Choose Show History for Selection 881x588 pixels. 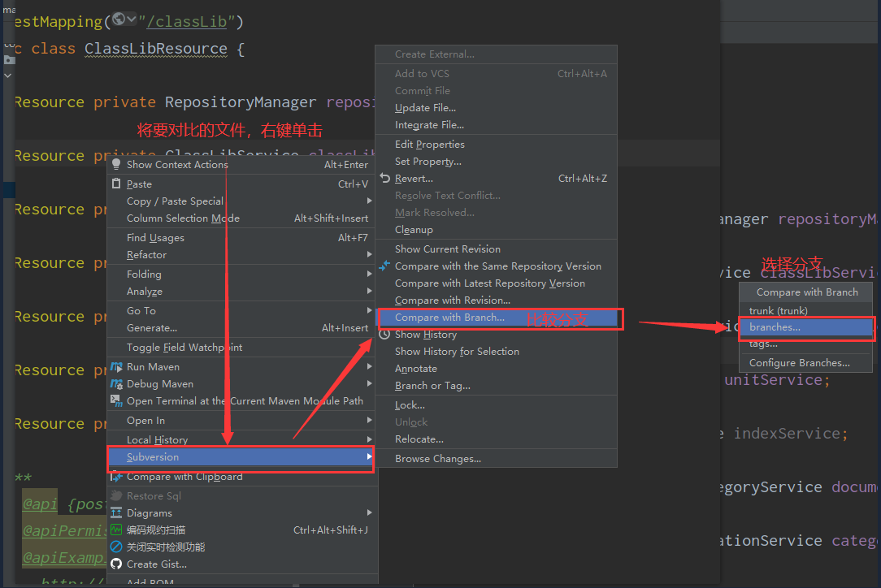[x=496, y=352]
